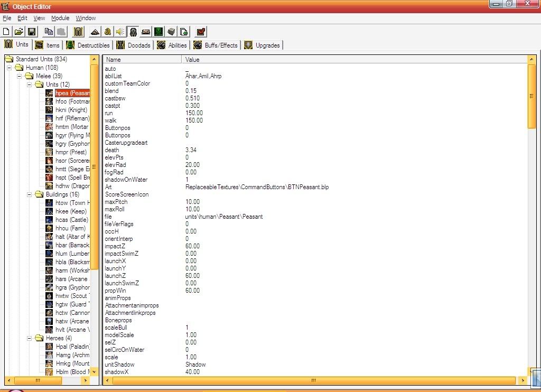Switch to the Destructibles tab
541x392 pixels.
click(88, 45)
